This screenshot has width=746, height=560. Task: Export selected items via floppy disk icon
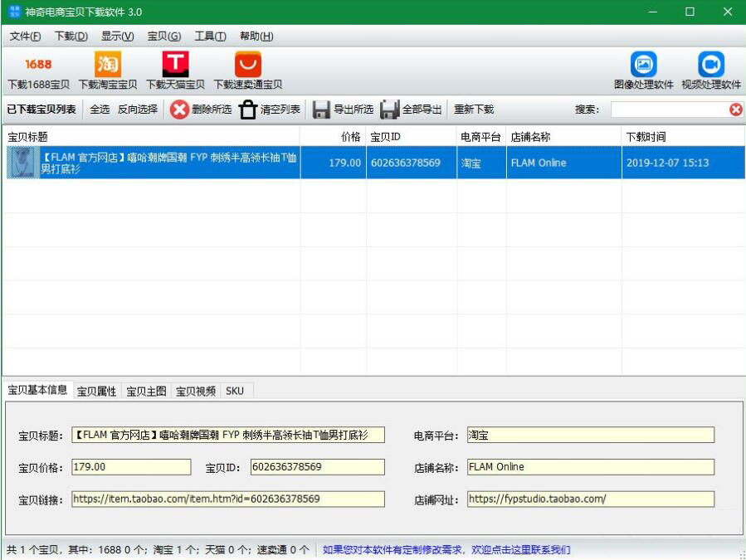tap(321, 110)
